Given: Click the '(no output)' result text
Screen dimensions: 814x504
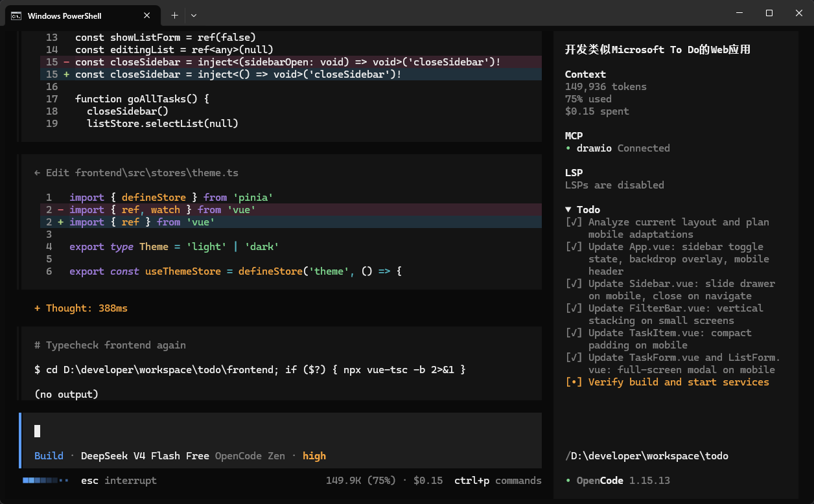Looking at the screenshot, I should tap(66, 395).
